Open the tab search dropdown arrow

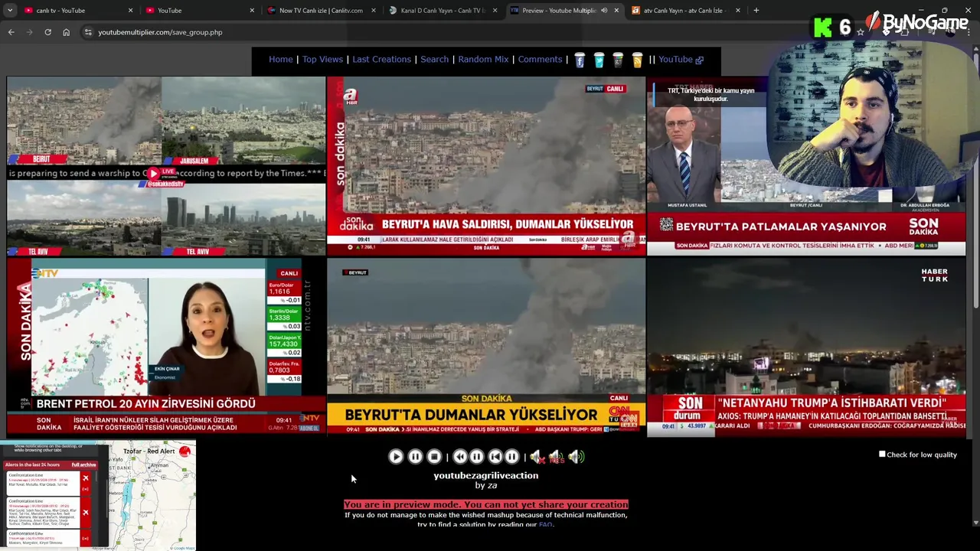point(10,11)
